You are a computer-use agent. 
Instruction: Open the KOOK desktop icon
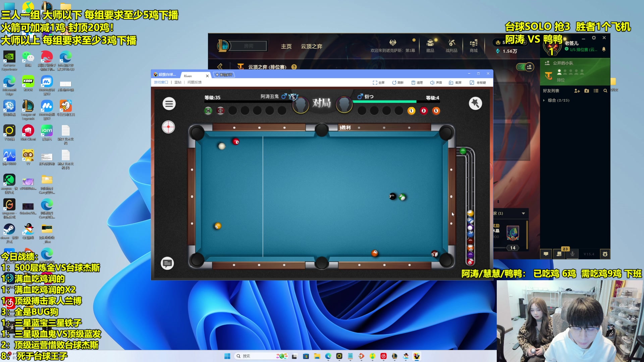click(x=28, y=83)
